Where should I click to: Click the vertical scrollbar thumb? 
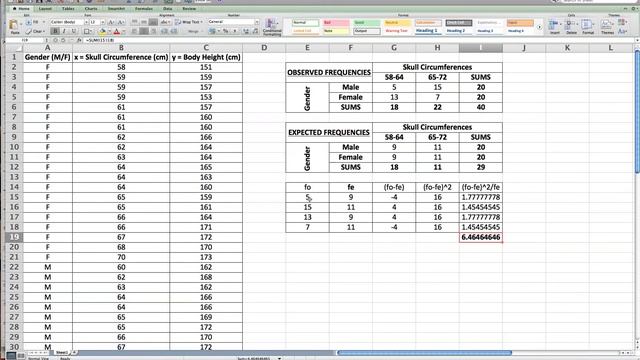point(637,111)
